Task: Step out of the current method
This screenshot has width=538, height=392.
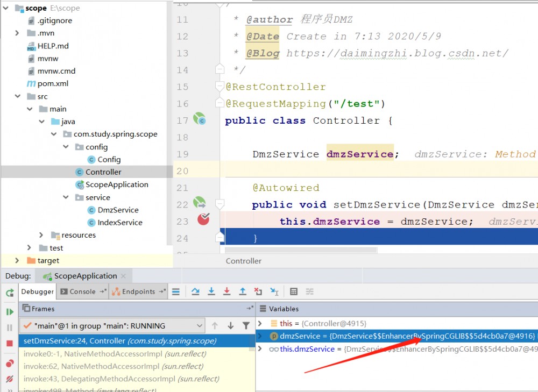Action: 242,291
